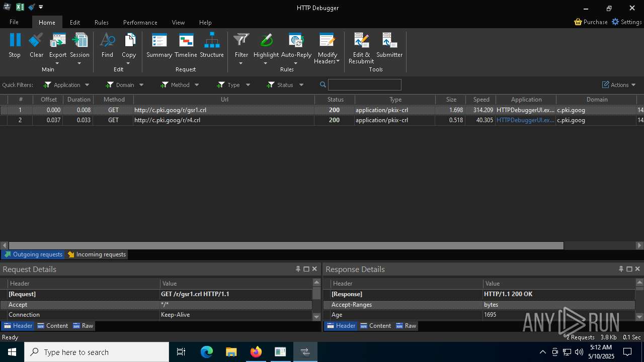The image size is (644, 362).
Task: Launch Edit & Resubmit tool
Action: coord(361,48)
